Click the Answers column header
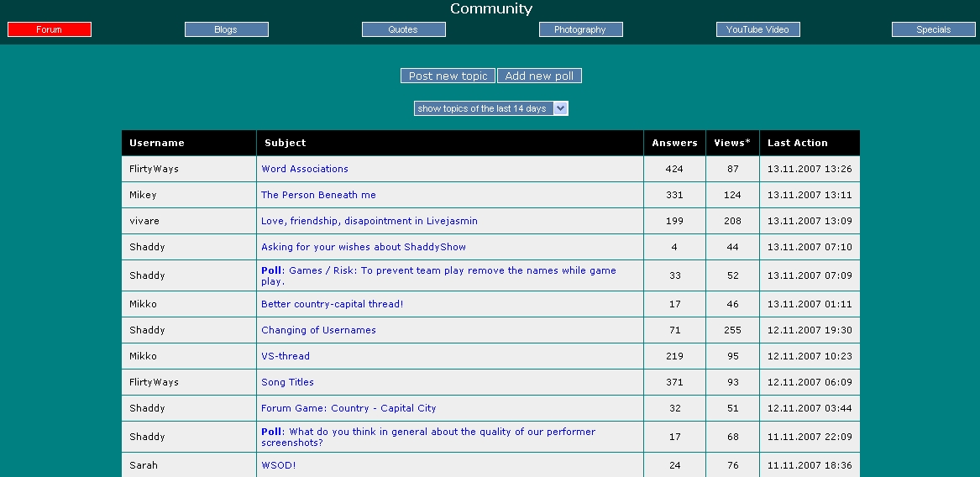Screen dimensions: 980x477 pos(674,143)
